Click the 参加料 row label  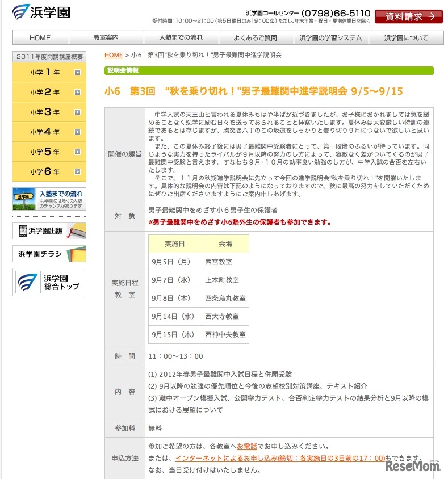coord(125,428)
